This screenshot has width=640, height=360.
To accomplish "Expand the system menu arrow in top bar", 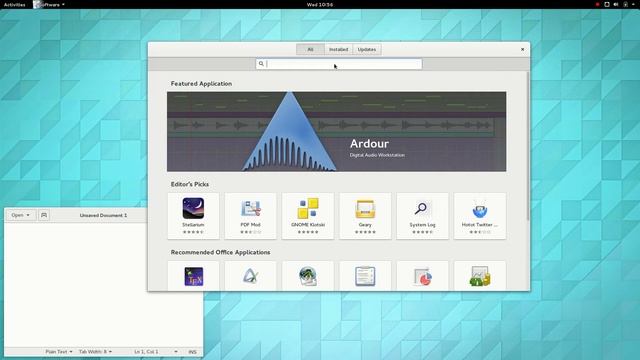I will [633, 4].
